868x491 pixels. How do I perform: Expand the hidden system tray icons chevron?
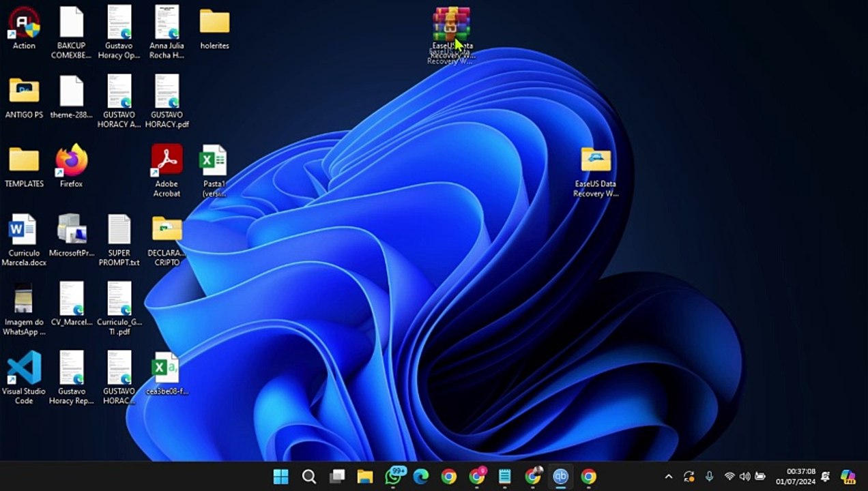[669, 477]
